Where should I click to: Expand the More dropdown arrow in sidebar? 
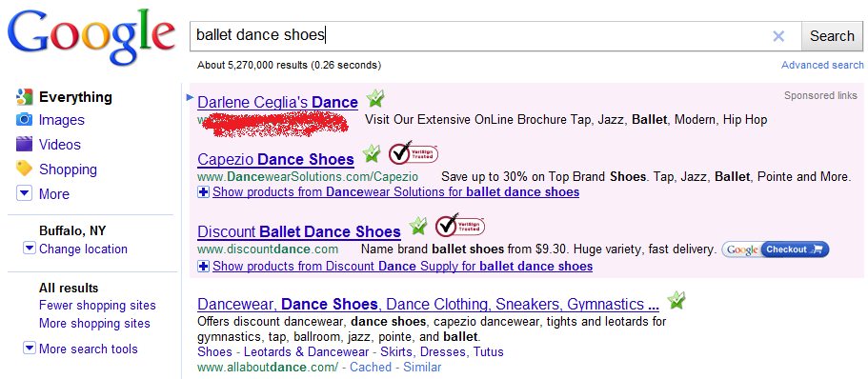[x=24, y=194]
